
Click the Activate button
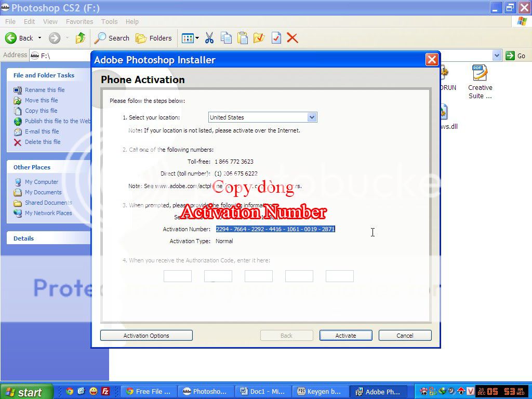coord(345,336)
